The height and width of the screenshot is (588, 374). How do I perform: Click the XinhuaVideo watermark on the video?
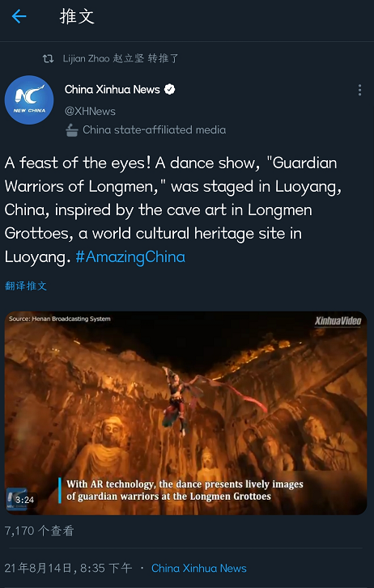(x=338, y=321)
